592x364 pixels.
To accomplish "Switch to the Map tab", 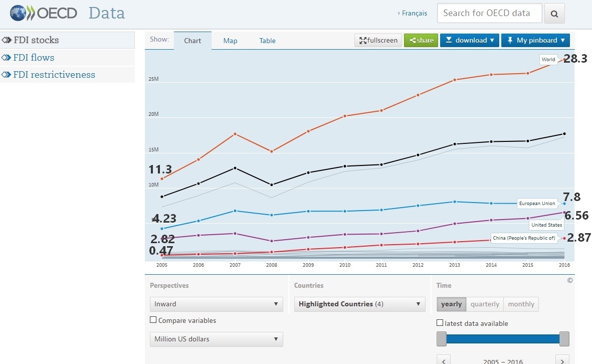I will [230, 41].
